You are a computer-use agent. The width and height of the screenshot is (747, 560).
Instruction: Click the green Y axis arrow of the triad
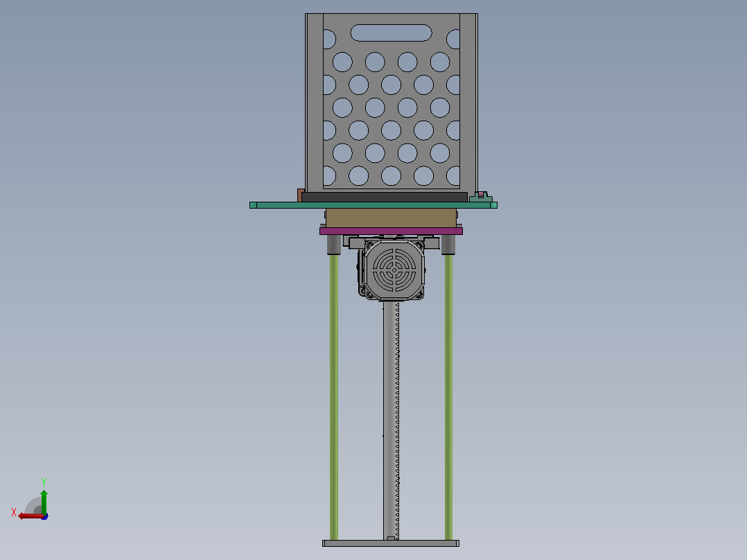point(44,502)
